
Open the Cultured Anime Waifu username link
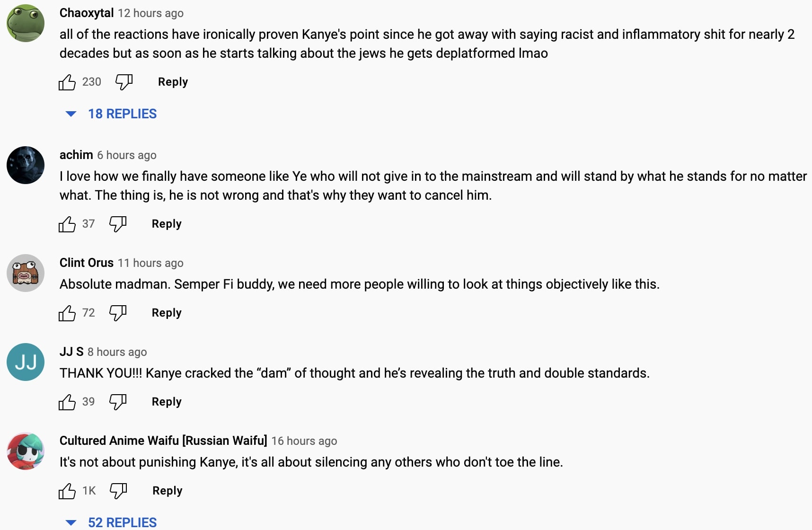point(163,441)
